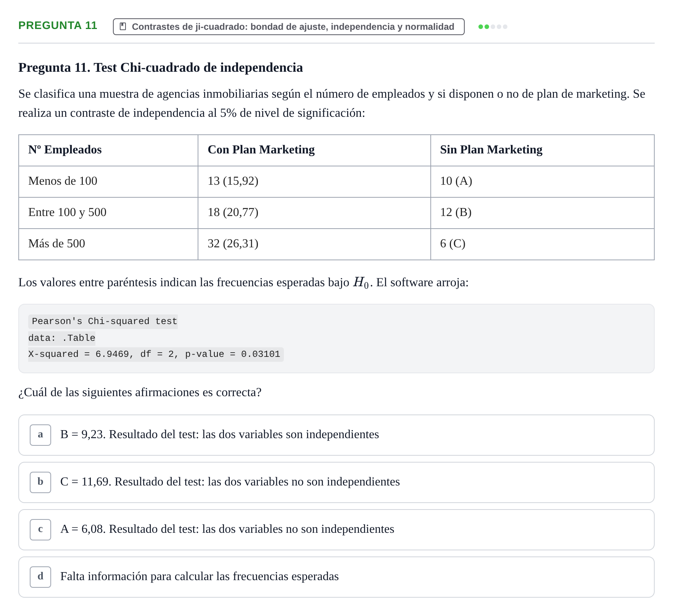The image size is (673, 616).
Task: Select answer option c
Action: (x=336, y=529)
